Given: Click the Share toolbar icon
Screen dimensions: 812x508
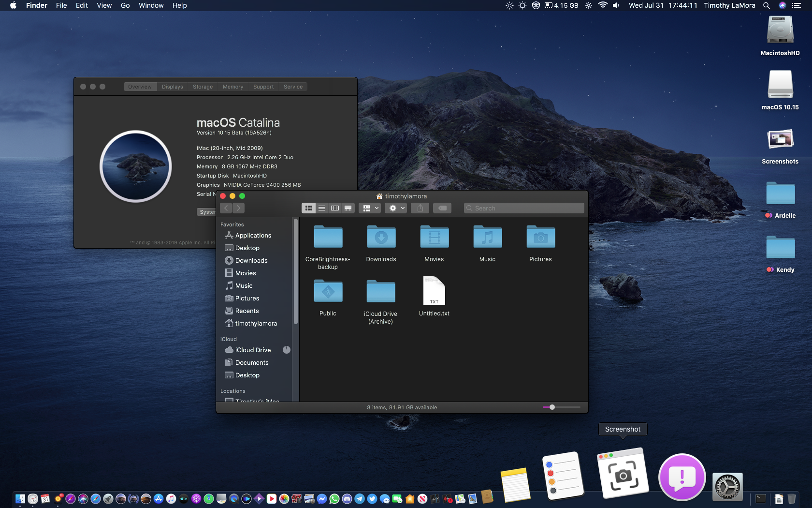Looking at the screenshot, I should pyautogui.click(x=420, y=208).
